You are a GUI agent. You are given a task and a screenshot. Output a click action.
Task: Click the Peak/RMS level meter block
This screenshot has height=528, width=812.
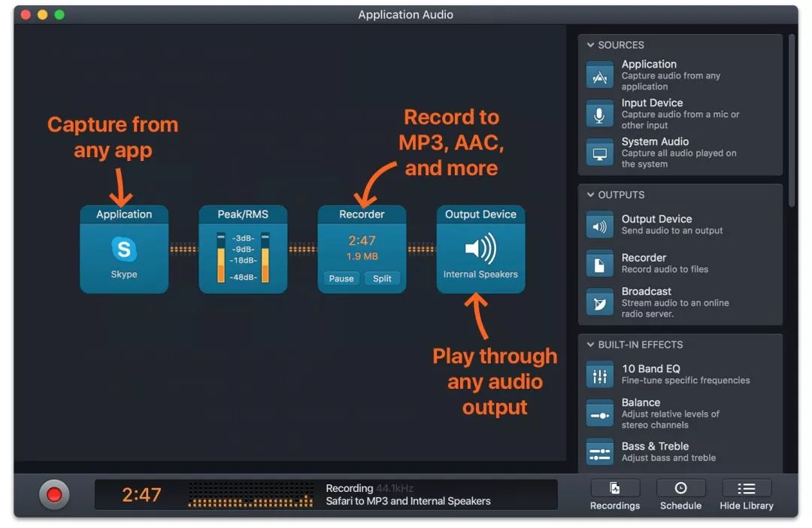click(x=243, y=250)
